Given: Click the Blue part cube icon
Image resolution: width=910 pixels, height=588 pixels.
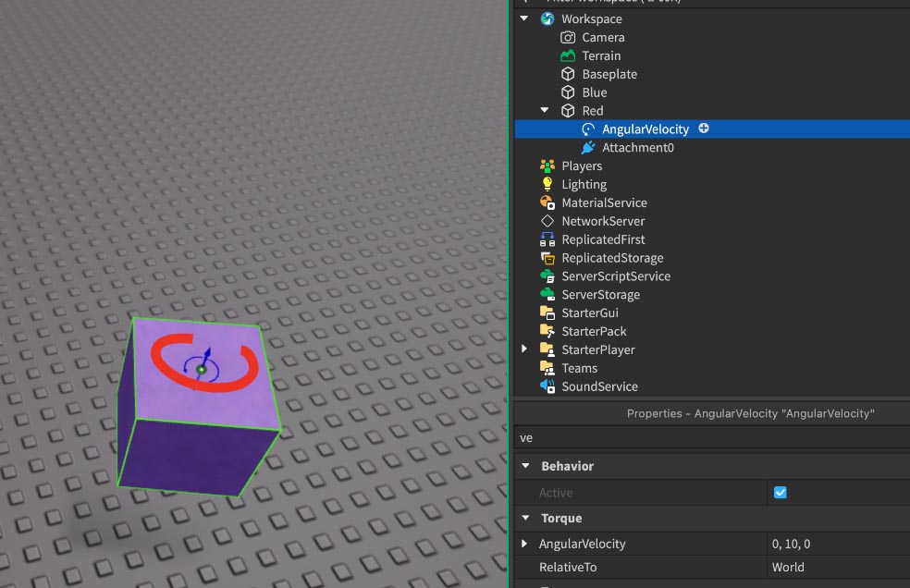Looking at the screenshot, I should click(568, 92).
